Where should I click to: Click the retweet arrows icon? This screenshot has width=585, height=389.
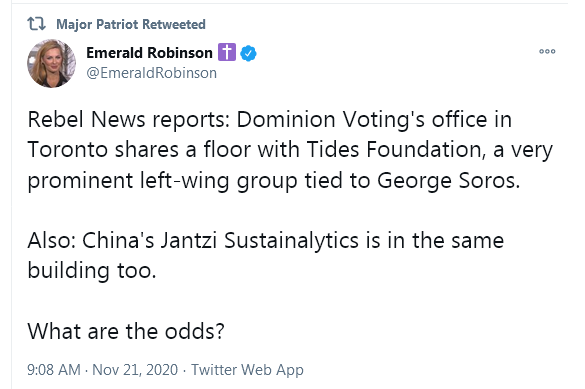pyautogui.click(x=36, y=24)
